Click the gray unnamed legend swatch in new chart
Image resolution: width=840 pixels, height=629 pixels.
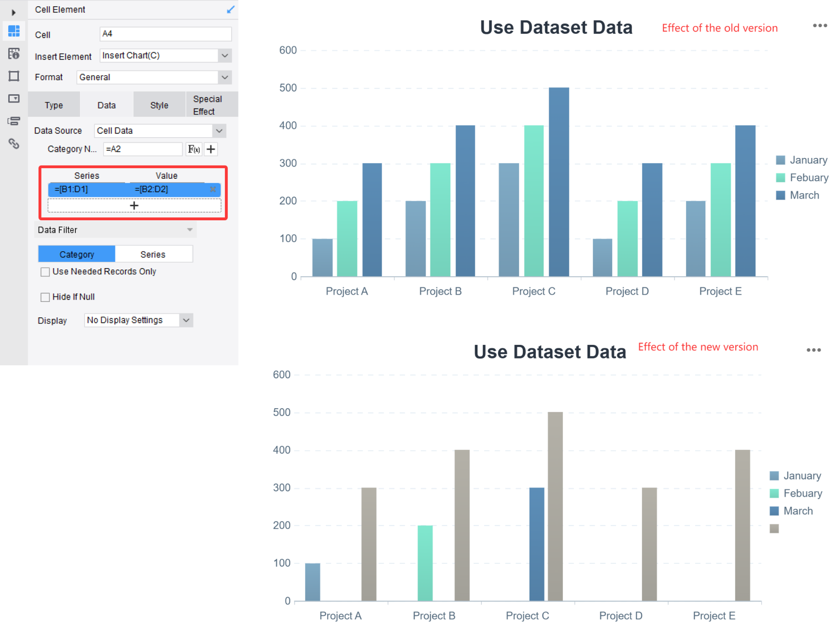click(774, 529)
